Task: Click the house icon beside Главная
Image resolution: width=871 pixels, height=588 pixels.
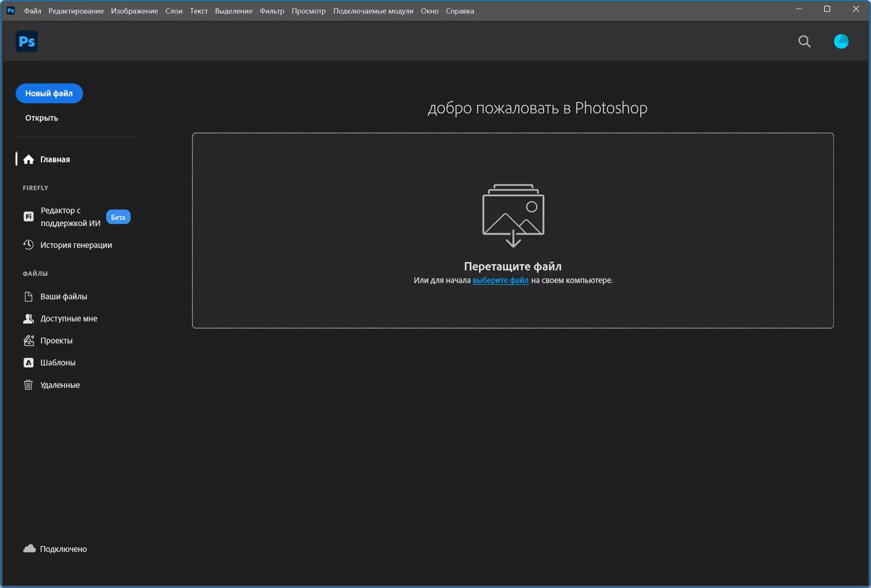Action: click(28, 160)
